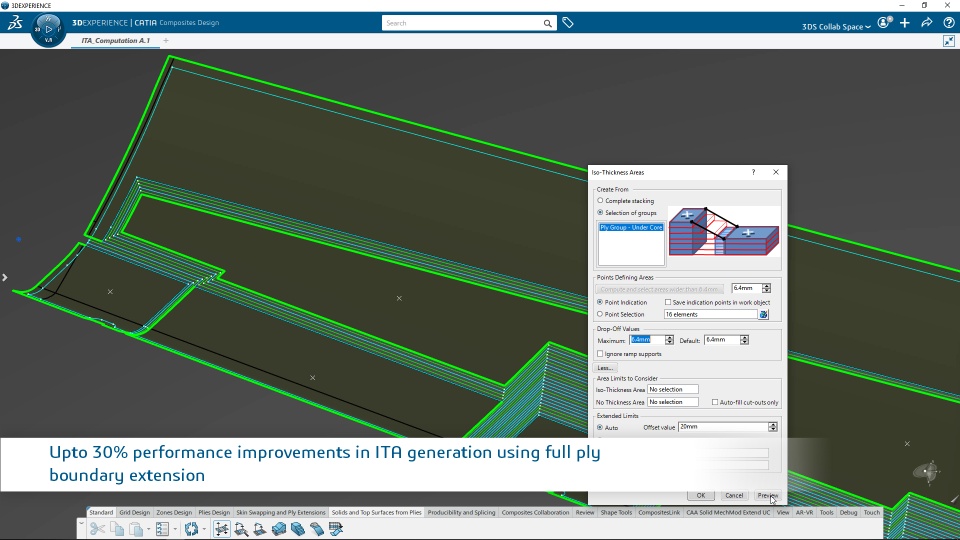Select the Zoom area magnifier icon
The width and height of the screenshot is (960, 540).
[241, 529]
